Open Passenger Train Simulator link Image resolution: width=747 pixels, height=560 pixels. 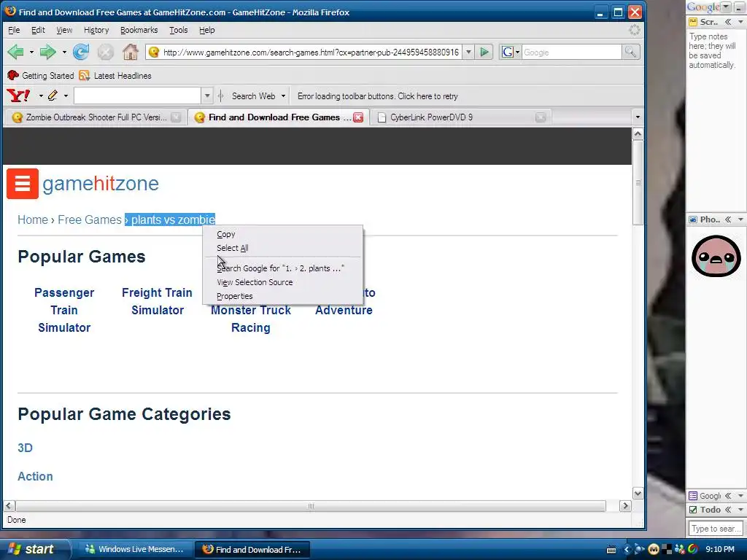point(64,310)
